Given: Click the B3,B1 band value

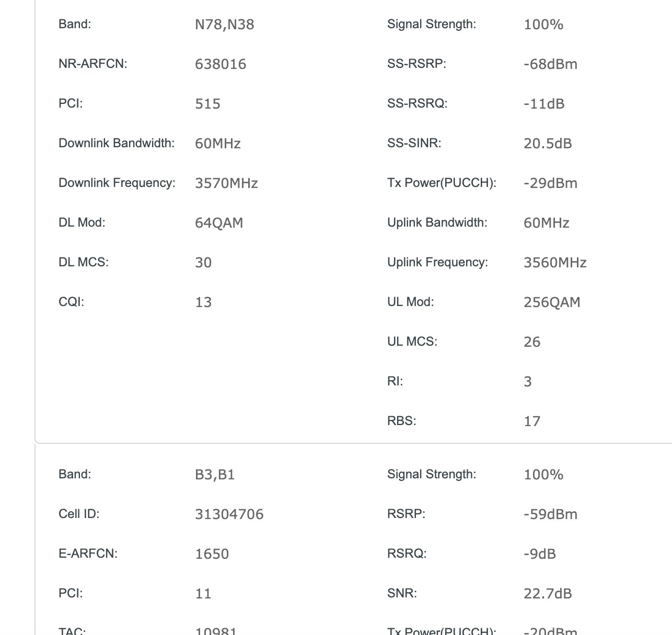Looking at the screenshot, I should point(215,475).
